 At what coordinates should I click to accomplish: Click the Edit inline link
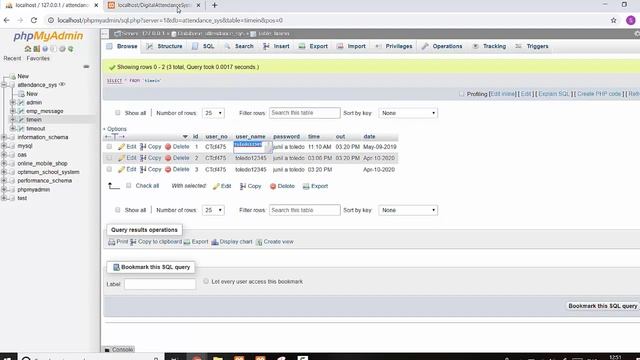[503, 94]
